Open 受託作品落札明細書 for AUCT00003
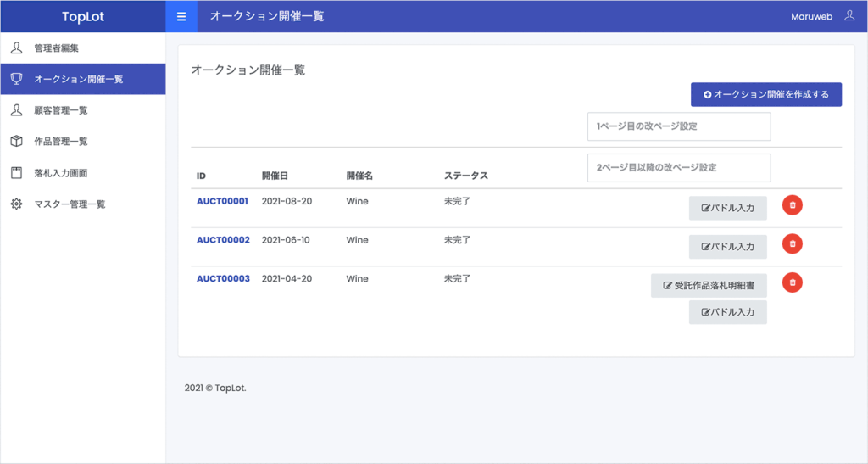Image resolution: width=868 pixels, height=464 pixels. click(709, 286)
